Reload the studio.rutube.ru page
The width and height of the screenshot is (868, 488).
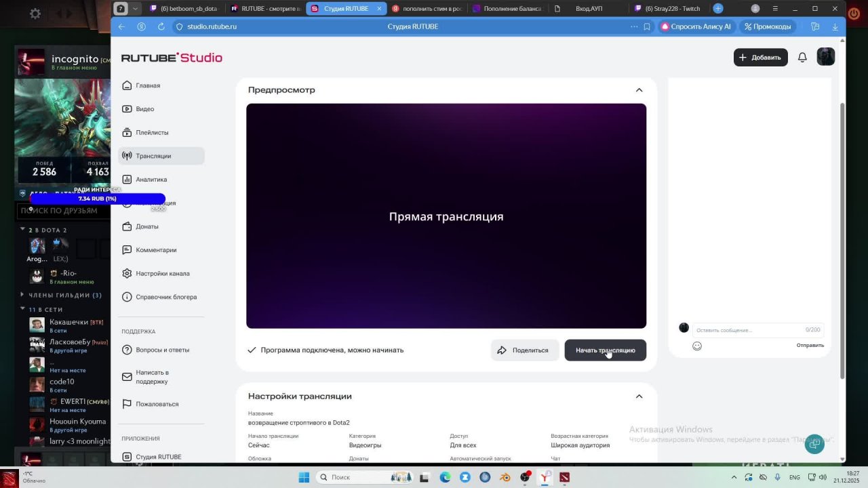tap(161, 26)
